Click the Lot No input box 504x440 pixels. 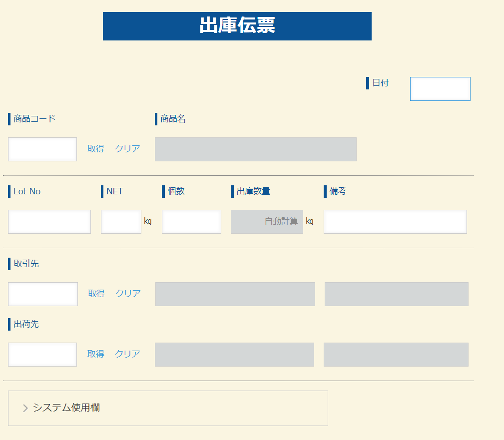(x=49, y=221)
